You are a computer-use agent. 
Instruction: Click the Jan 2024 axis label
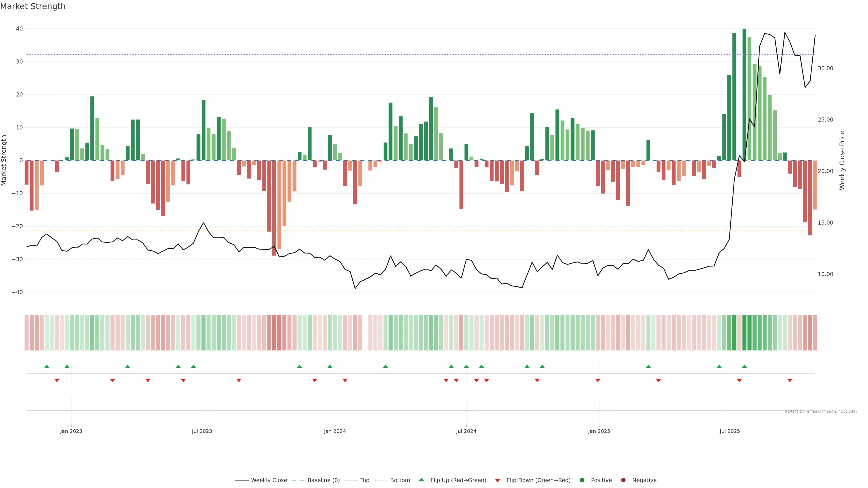click(x=335, y=431)
